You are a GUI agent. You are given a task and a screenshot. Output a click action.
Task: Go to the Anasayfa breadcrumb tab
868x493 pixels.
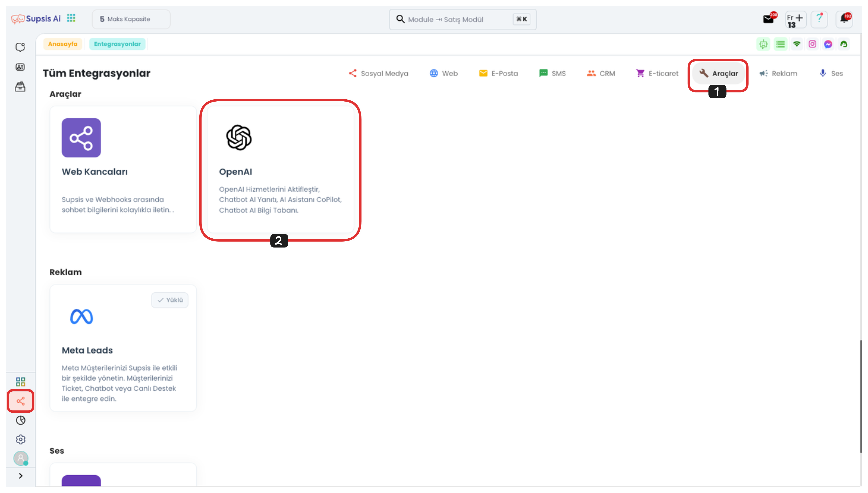[63, 44]
